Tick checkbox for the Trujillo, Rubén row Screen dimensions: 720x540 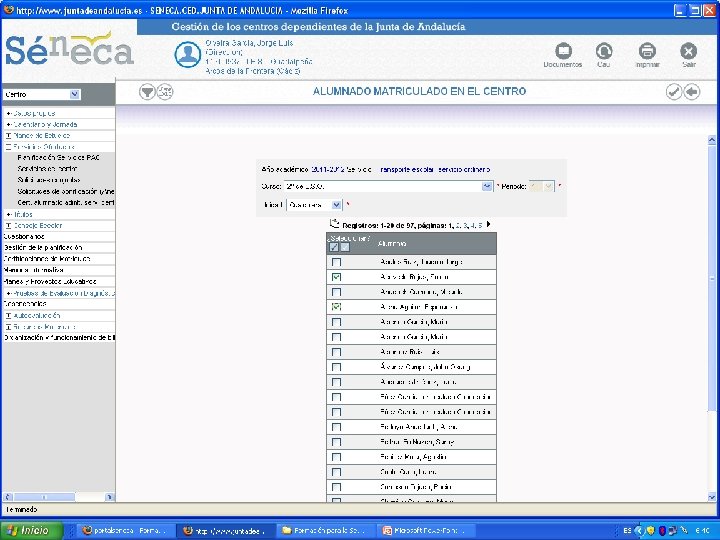tap(337, 487)
